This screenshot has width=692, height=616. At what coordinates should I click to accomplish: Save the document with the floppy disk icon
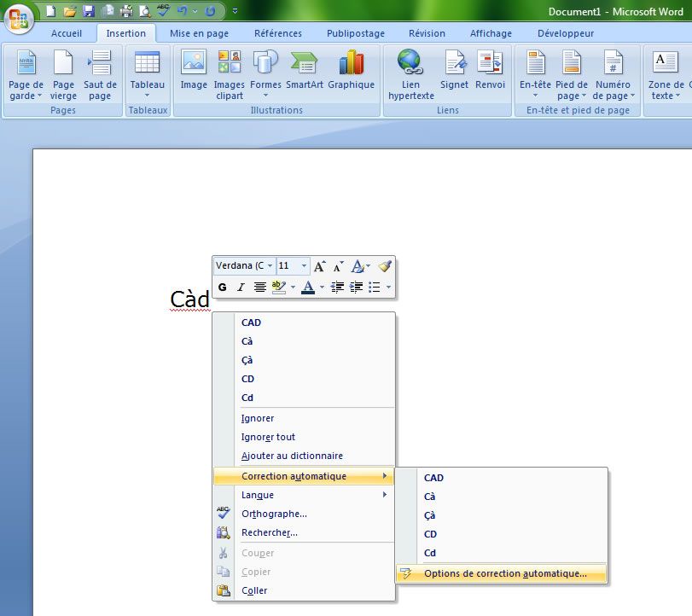pyautogui.click(x=89, y=11)
